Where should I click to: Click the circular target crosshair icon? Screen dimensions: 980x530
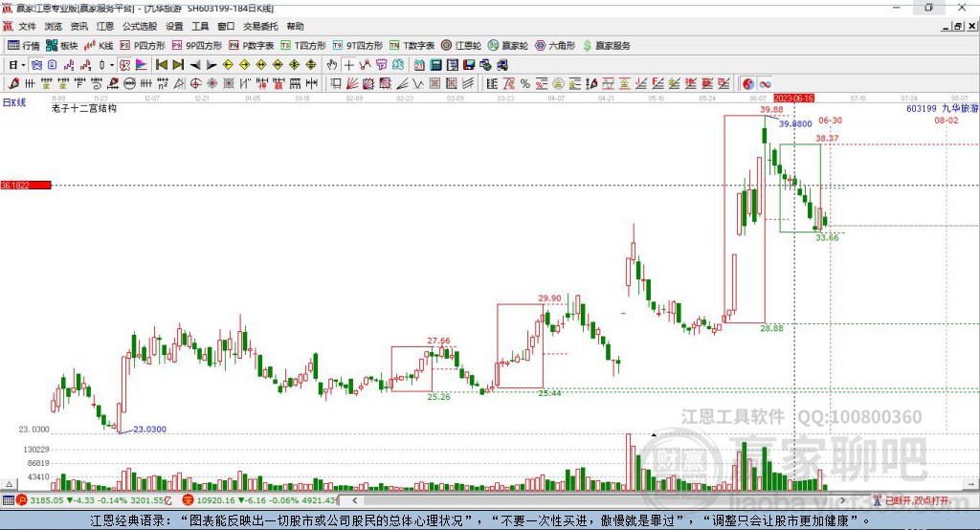tap(195, 84)
